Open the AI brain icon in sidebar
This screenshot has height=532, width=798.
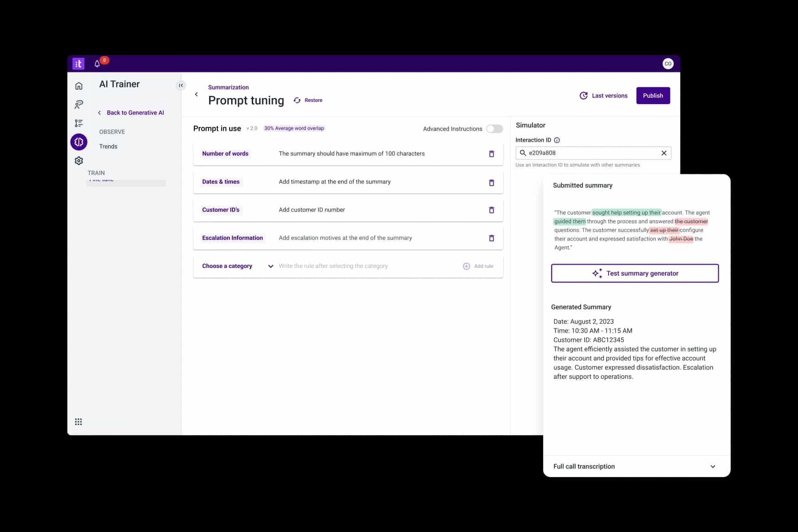click(79, 142)
